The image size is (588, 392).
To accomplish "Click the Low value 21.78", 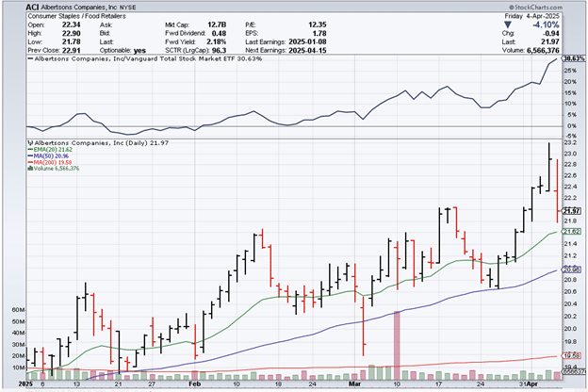I will pyautogui.click(x=72, y=41).
